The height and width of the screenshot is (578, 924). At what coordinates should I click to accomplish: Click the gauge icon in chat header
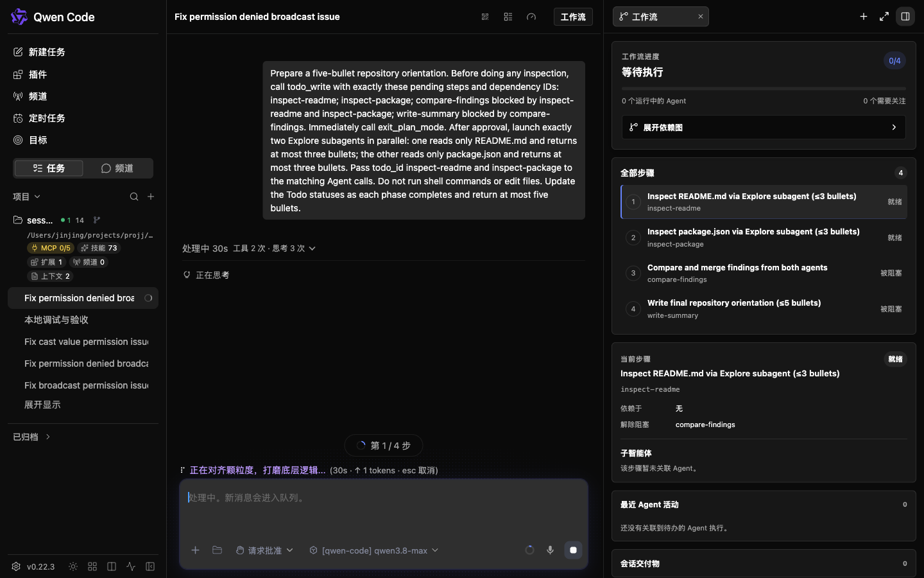[x=531, y=17]
